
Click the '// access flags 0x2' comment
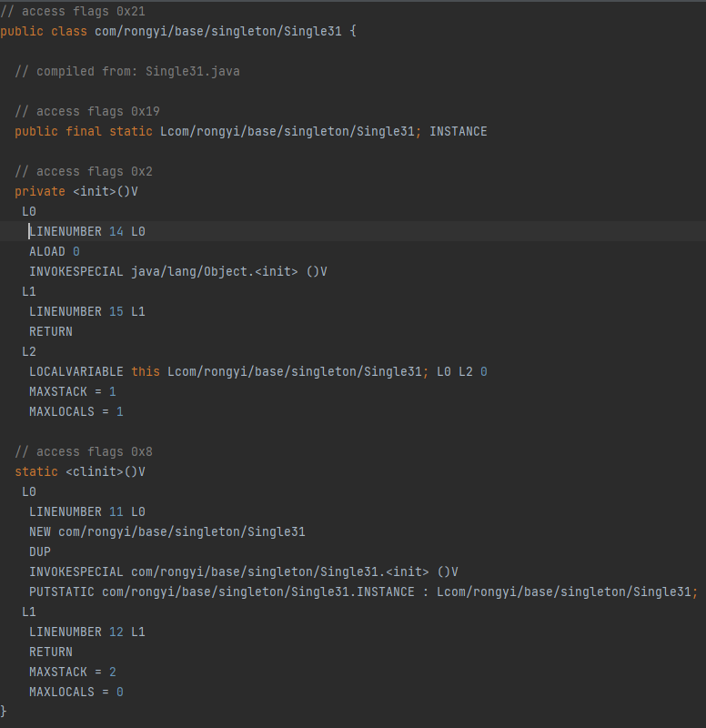click(x=84, y=171)
